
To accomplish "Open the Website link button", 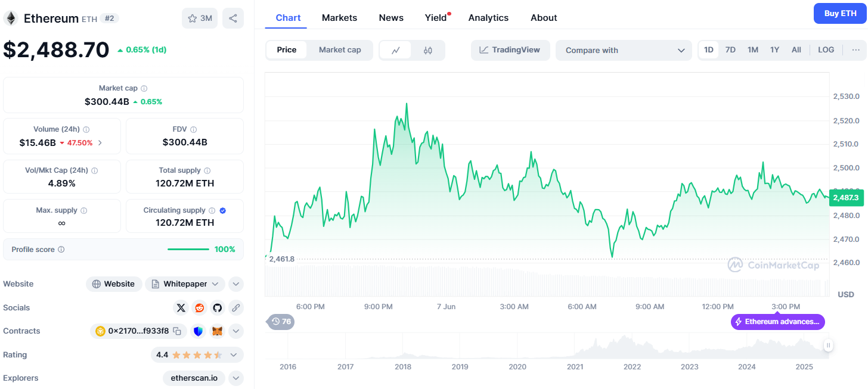I will (114, 284).
